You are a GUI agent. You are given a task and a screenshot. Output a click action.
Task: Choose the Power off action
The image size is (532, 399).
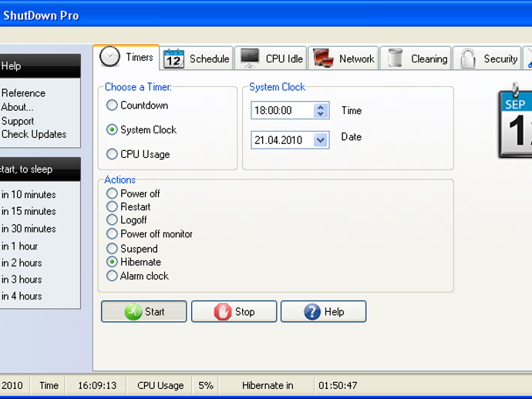133,193
